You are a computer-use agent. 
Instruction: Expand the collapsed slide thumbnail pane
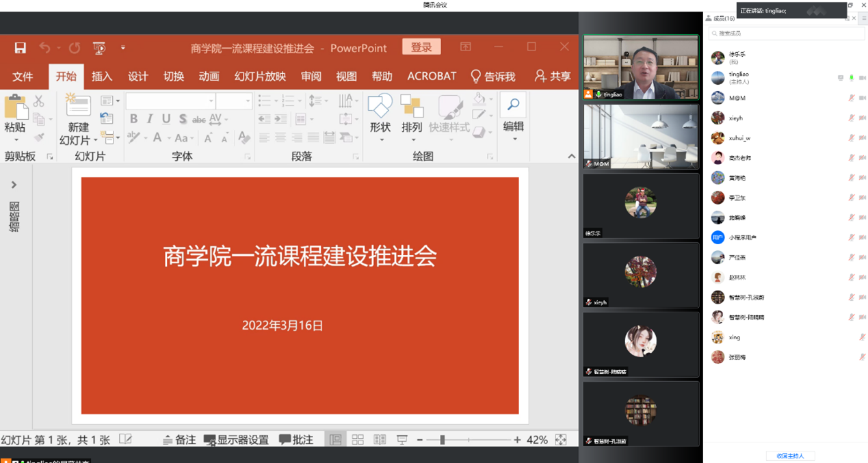(14, 185)
